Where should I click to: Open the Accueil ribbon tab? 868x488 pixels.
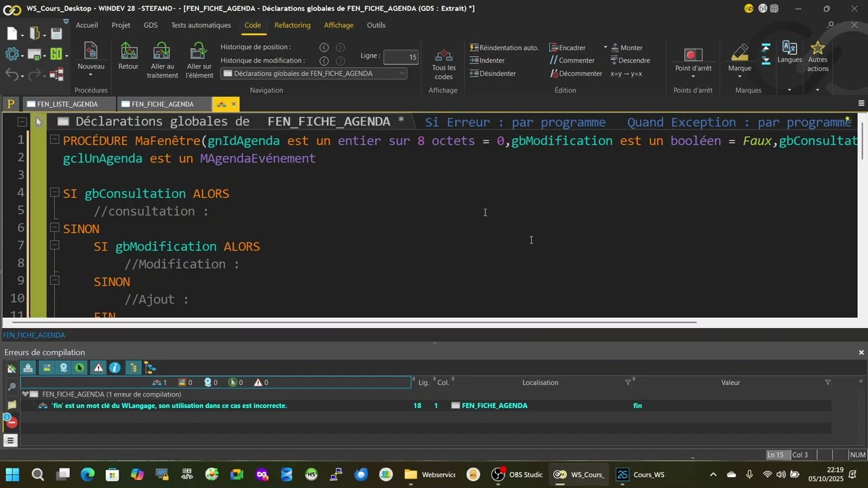[x=87, y=25]
